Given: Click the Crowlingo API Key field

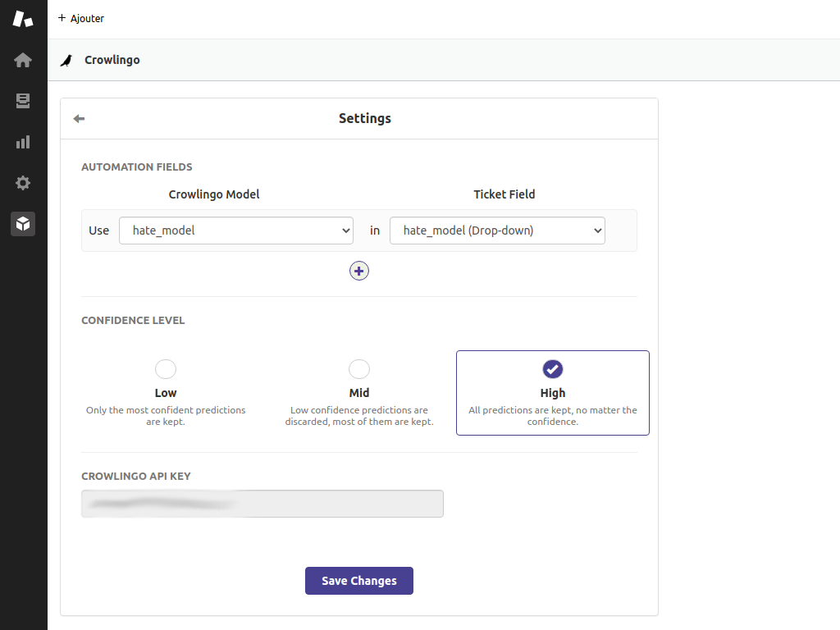Looking at the screenshot, I should pos(262,504).
